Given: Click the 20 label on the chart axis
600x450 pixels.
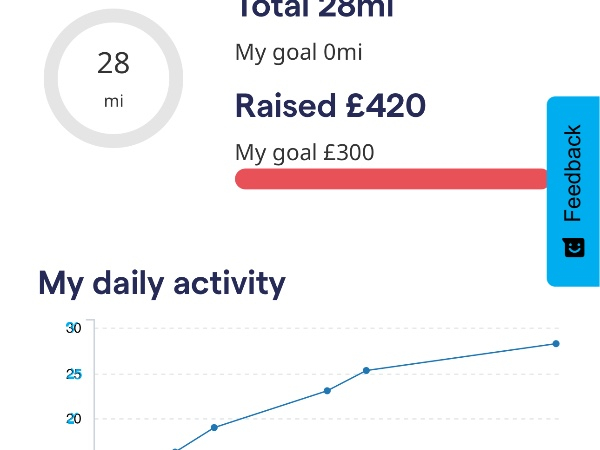Looking at the screenshot, I should point(74,419).
